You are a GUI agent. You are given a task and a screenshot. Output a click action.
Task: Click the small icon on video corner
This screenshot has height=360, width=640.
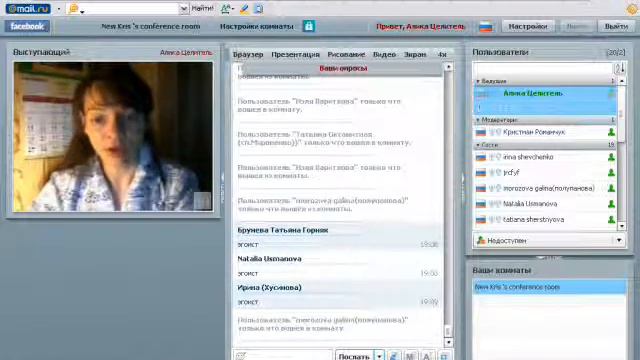[x=202, y=201]
